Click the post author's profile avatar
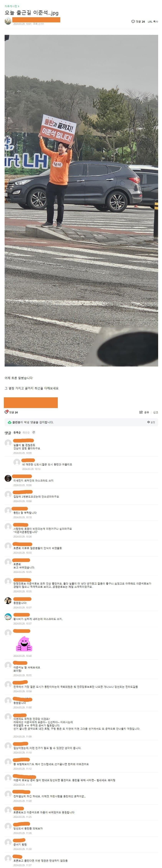162x868 pixels. coord(8,21)
